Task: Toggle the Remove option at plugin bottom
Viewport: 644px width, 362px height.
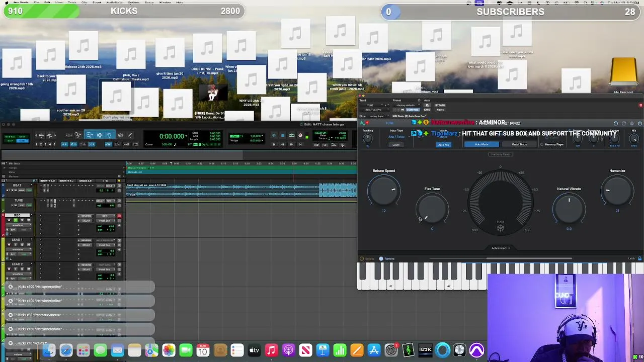Action: click(x=381, y=258)
